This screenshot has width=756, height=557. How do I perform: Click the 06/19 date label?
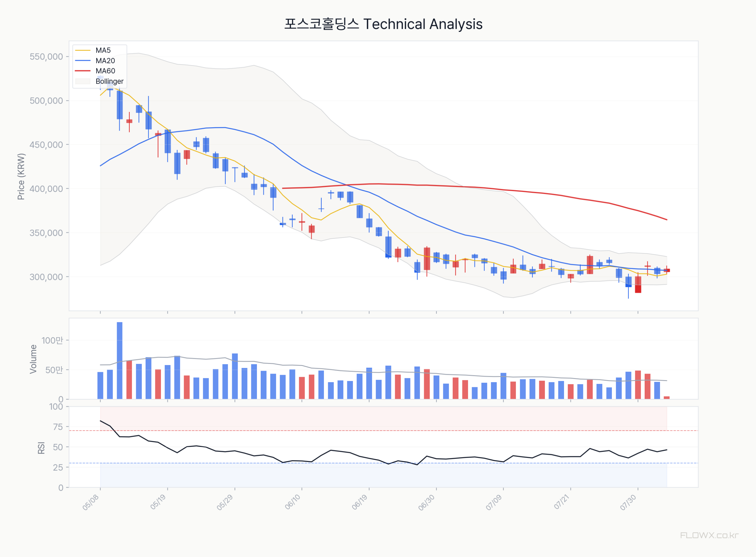360,502
